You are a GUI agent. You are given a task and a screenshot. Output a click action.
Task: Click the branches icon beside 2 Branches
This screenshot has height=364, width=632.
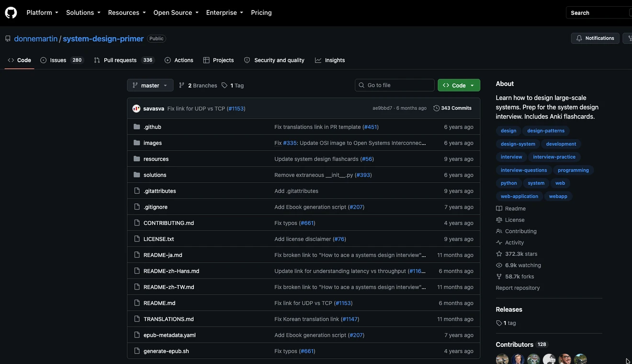[x=182, y=85]
